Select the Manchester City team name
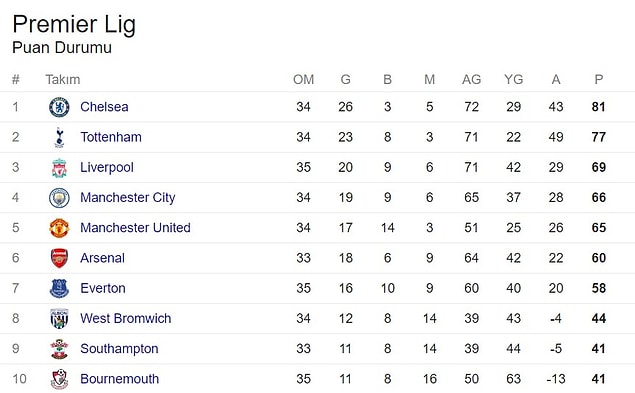 coord(128,198)
